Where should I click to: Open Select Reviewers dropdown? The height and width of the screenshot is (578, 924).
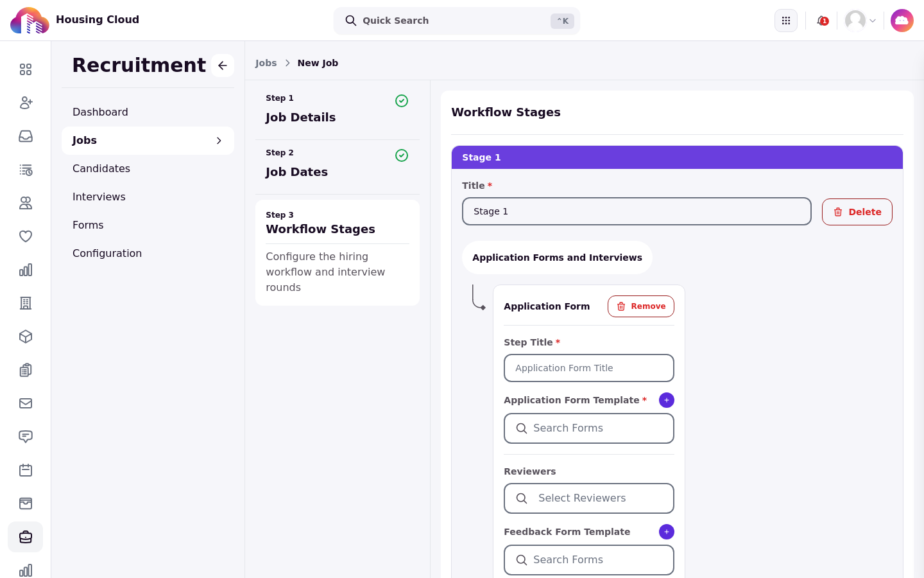coord(589,498)
